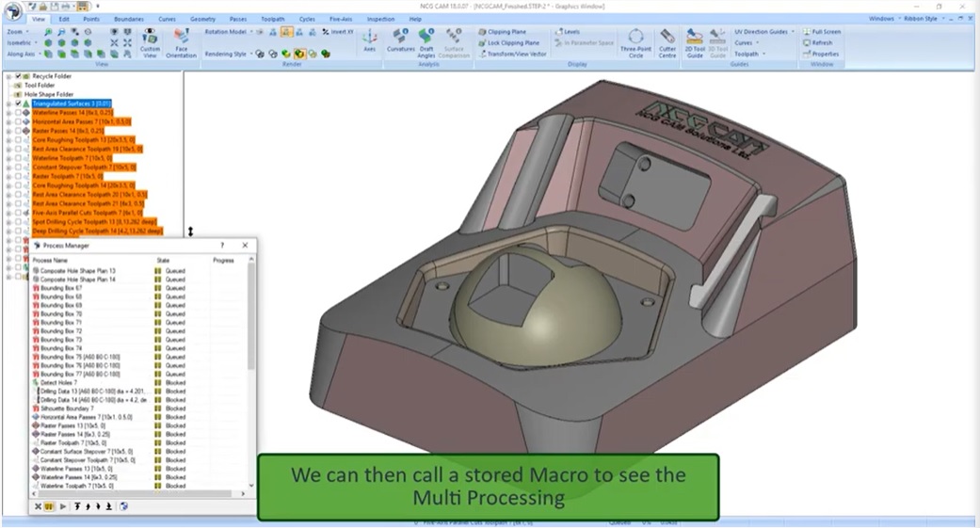
Task: Click the globe icon in Process Manager toolbar
Action: coord(123,506)
